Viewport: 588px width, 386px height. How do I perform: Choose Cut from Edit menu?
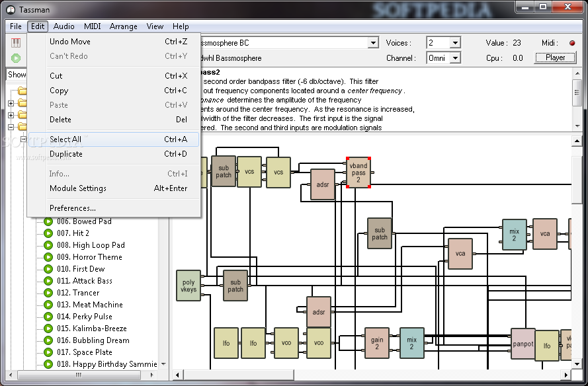click(x=113, y=76)
